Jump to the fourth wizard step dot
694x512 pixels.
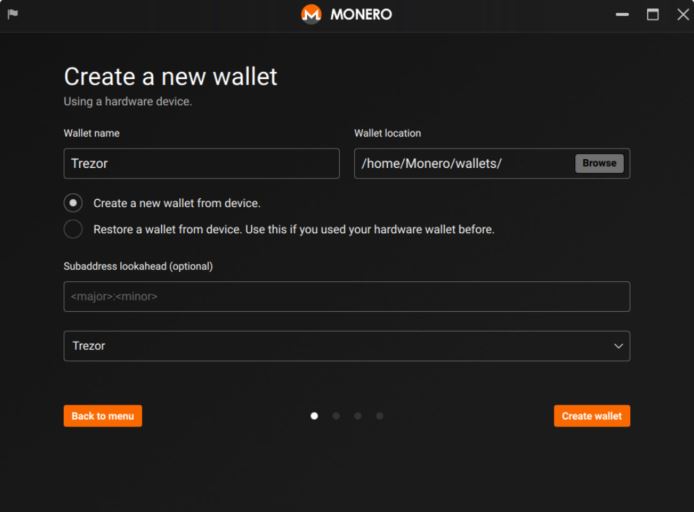380,416
